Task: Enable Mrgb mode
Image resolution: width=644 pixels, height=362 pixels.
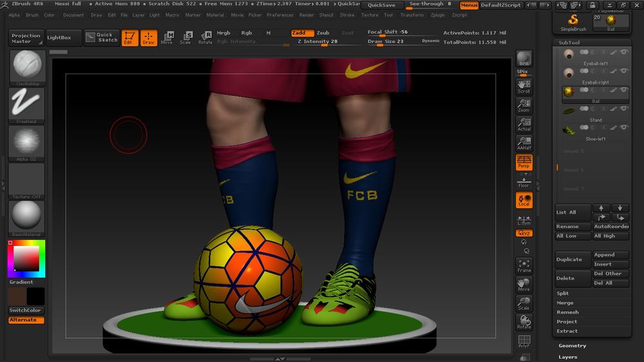Action: (224, 33)
